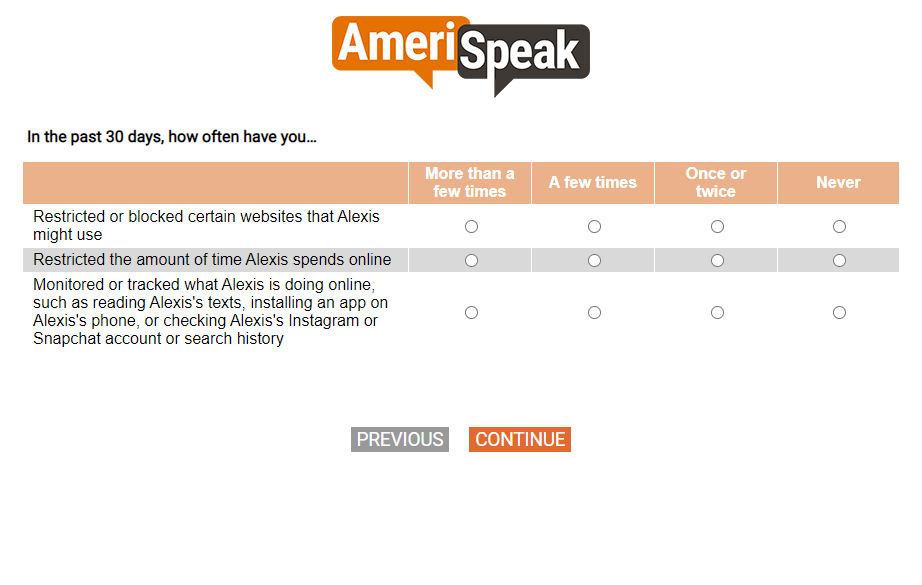Click the 'More than a few times' header

pos(470,183)
